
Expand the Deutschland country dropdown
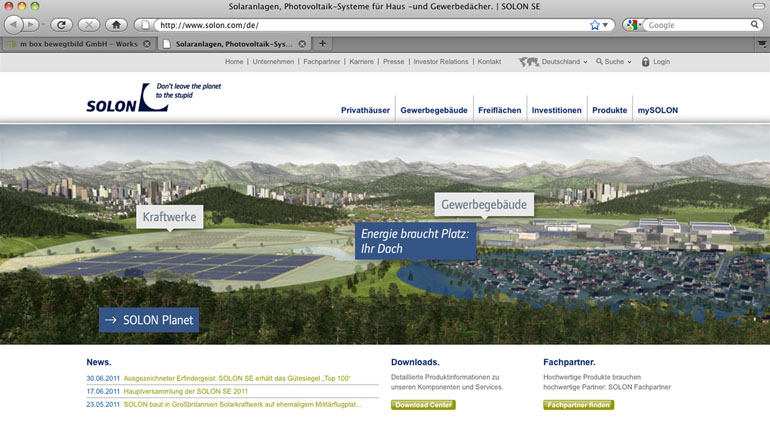(564, 62)
